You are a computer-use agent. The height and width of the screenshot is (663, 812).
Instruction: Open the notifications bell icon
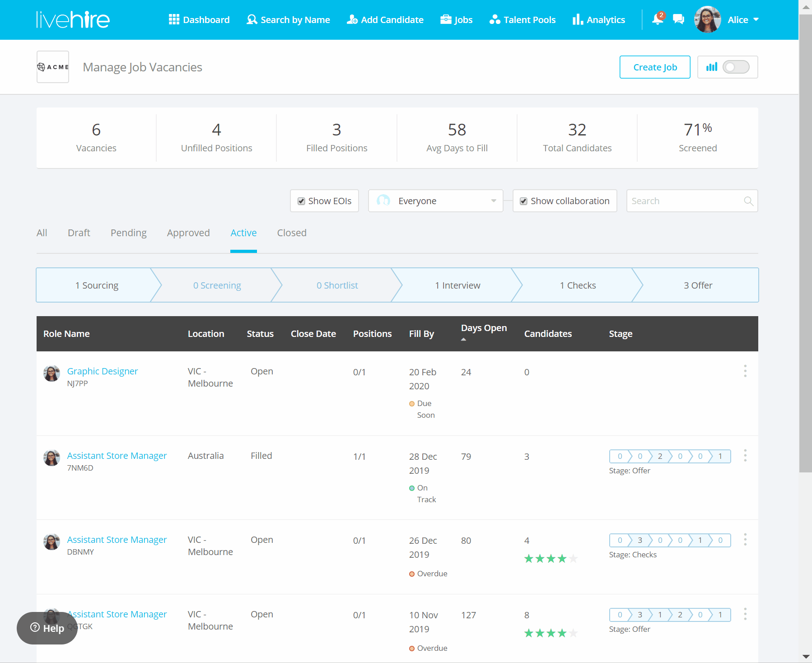tap(657, 19)
